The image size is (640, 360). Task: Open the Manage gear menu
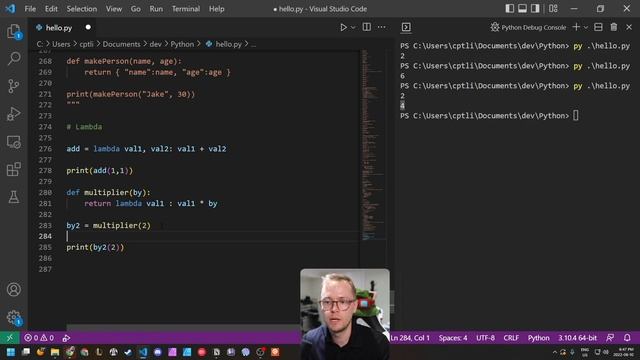click(13, 317)
